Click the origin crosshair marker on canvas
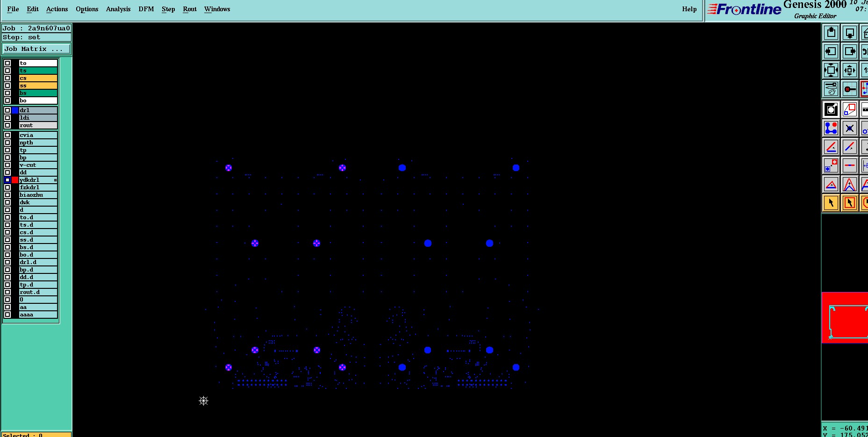The height and width of the screenshot is (437, 868). [203, 401]
